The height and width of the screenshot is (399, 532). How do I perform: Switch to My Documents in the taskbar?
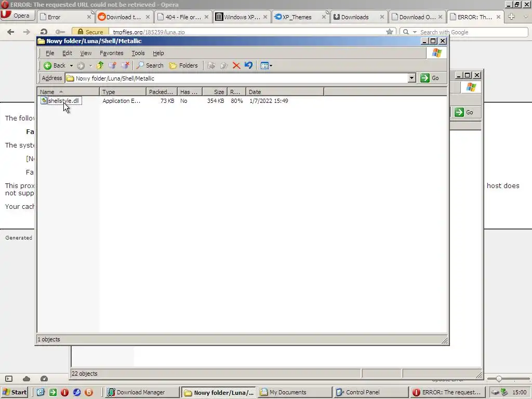(x=295, y=392)
